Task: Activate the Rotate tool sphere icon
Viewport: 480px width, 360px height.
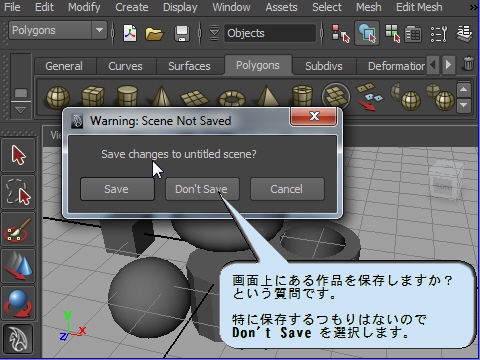Action: click(18, 303)
